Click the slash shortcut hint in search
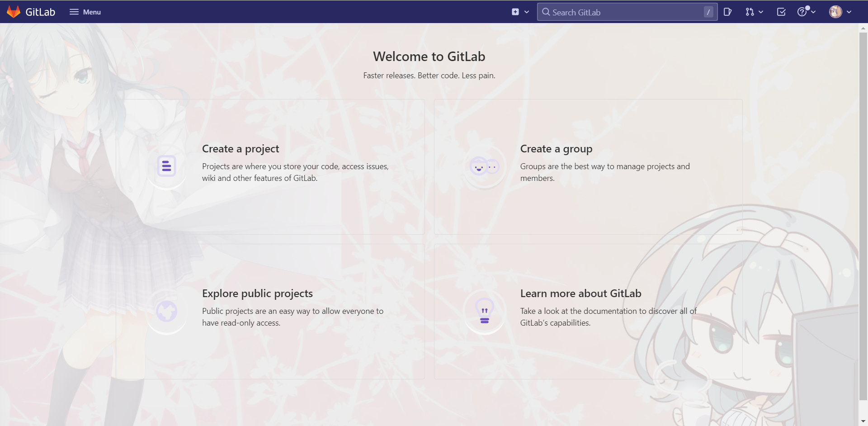 [x=708, y=12]
